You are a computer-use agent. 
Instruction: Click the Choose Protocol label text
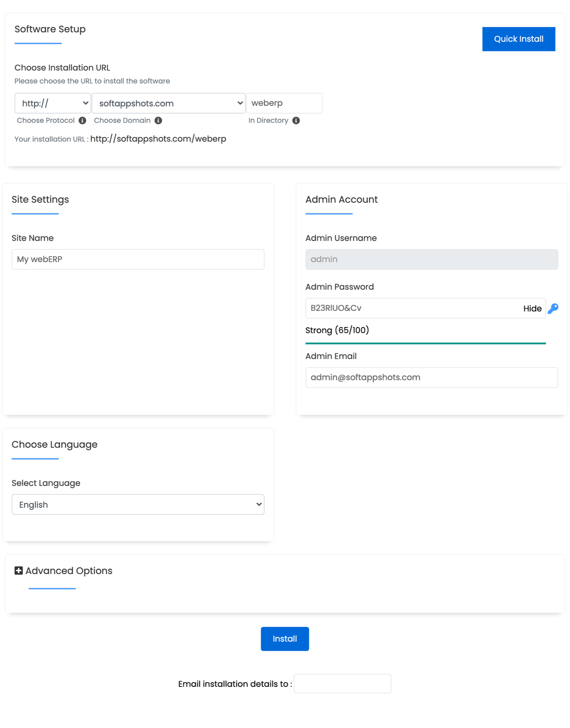46,120
